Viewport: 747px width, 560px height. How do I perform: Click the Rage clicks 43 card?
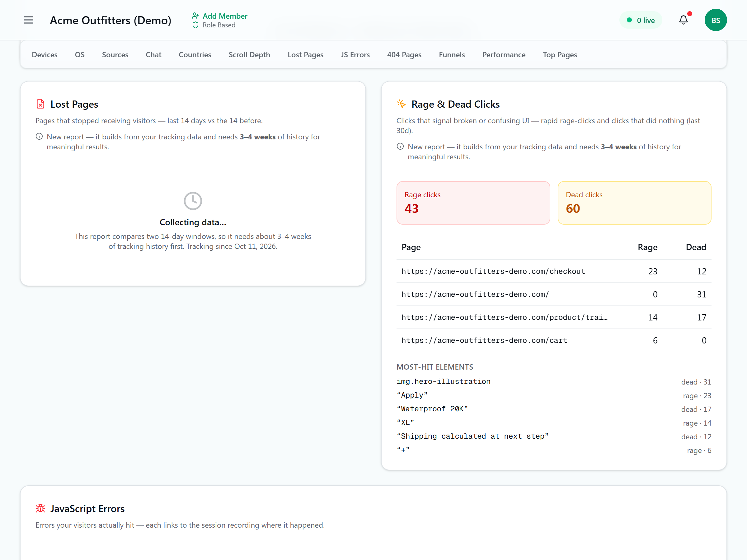coord(473,203)
